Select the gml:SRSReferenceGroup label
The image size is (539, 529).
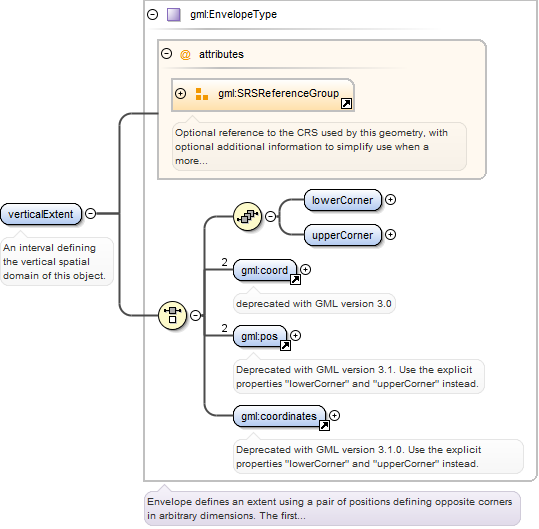pyautogui.click(x=278, y=93)
